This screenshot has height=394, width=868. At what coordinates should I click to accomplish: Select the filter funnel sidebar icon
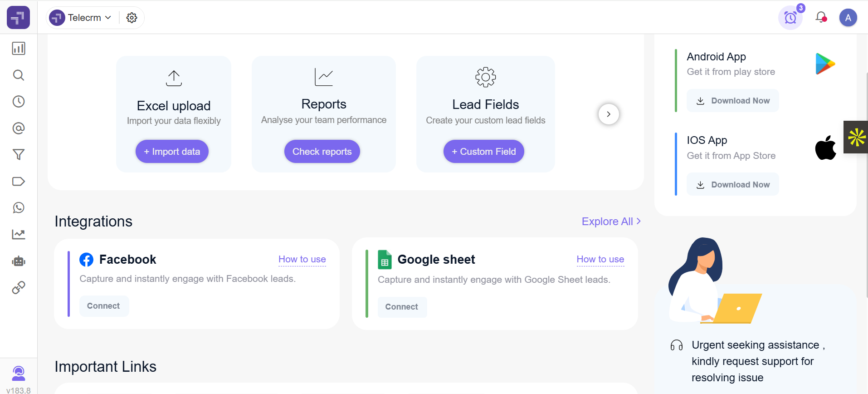click(19, 155)
